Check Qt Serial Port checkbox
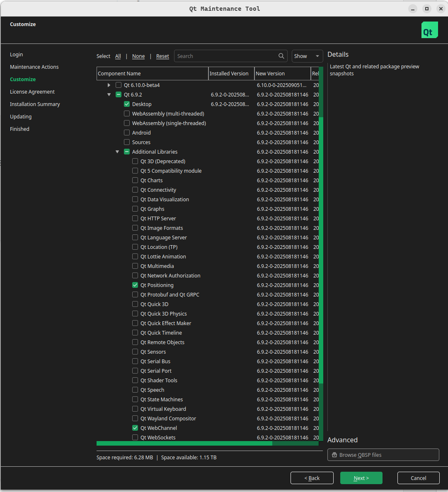Image resolution: width=448 pixels, height=492 pixels. click(135, 371)
